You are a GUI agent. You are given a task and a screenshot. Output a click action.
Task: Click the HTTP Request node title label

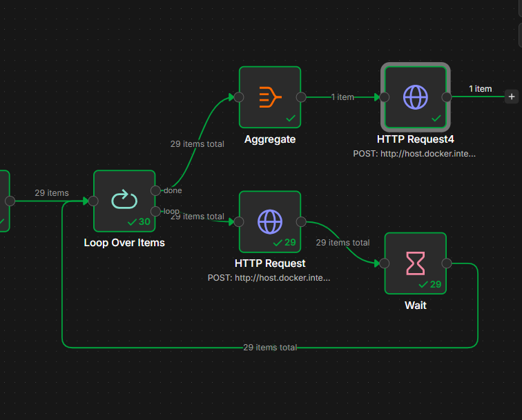270,263
